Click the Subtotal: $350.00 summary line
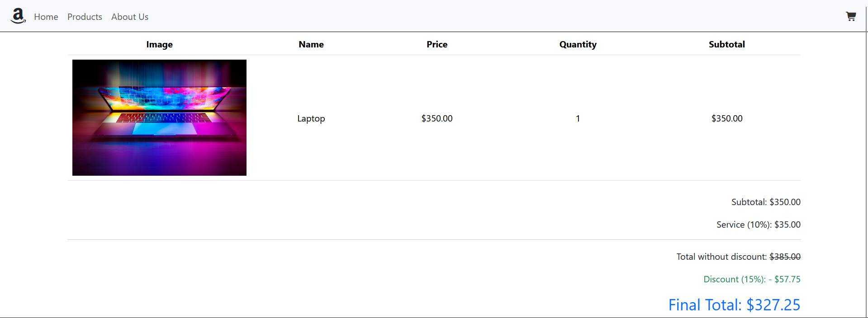Screen dimensions: 868x318 point(766,202)
